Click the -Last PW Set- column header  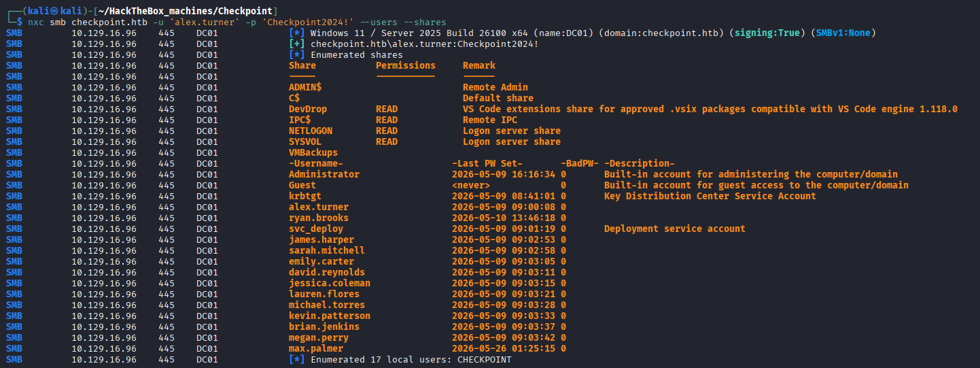coord(487,163)
